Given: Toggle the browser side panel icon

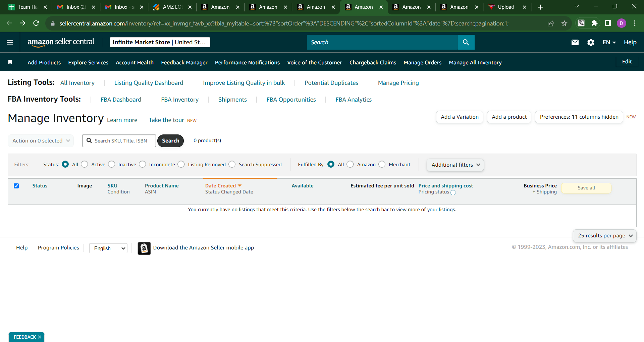Looking at the screenshot, I should 608,23.
